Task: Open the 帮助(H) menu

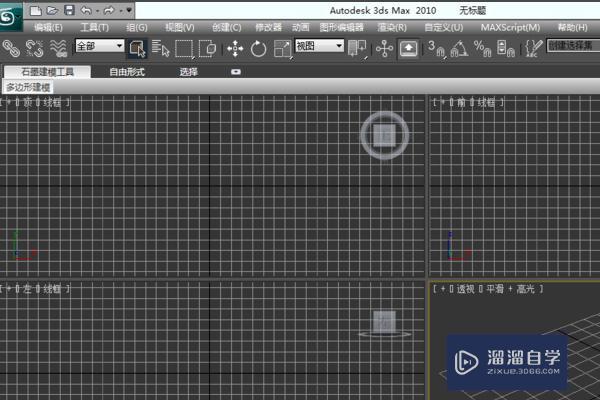Action: (x=572, y=28)
